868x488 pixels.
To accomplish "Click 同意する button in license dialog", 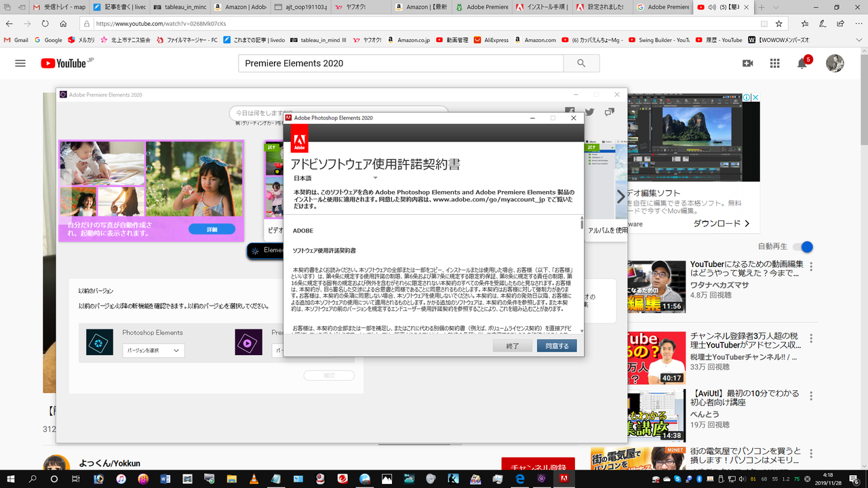I will (x=557, y=346).
